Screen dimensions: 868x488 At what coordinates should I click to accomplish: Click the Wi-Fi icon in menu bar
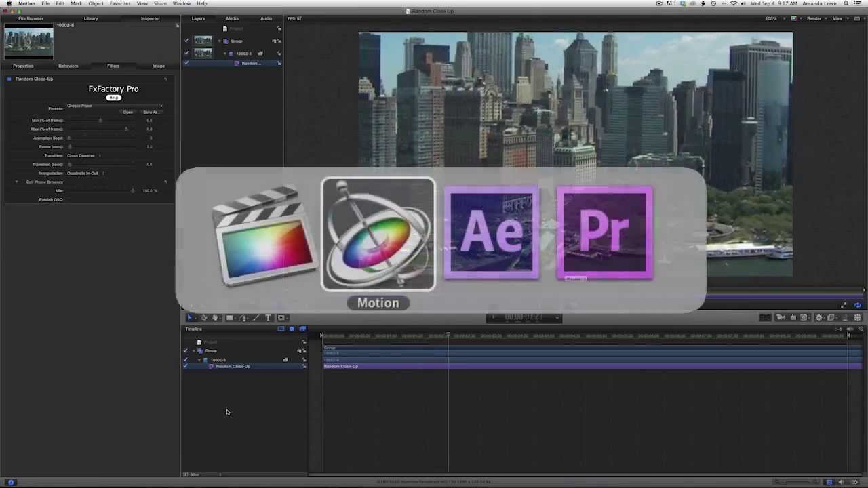(x=733, y=3)
